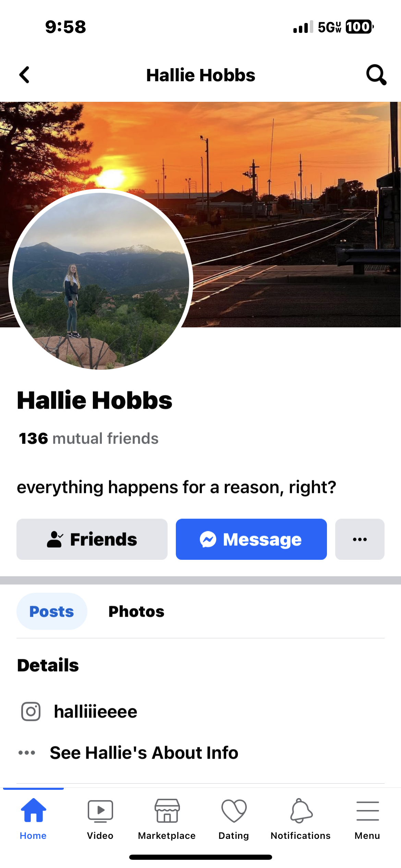Open the three-dot more options button
The width and height of the screenshot is (401, 868).
(x=360, y=539)
